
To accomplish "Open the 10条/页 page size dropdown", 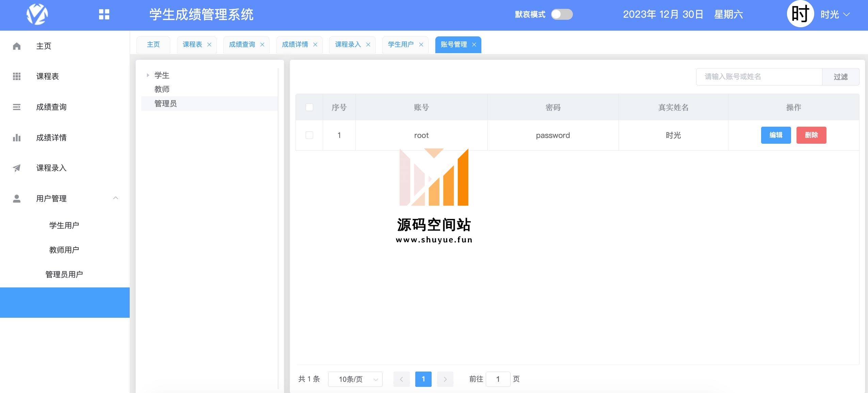I will [355, 379].
